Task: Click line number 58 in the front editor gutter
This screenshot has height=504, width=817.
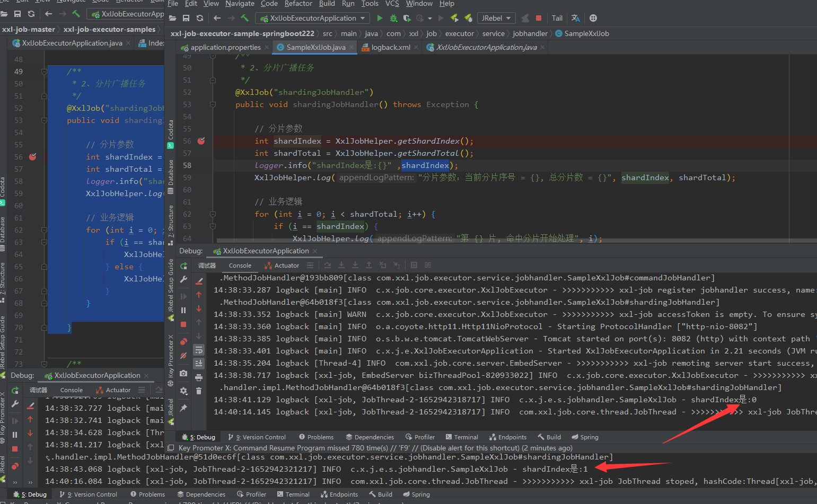Action: pyautogui.click(x=187, y=165)
